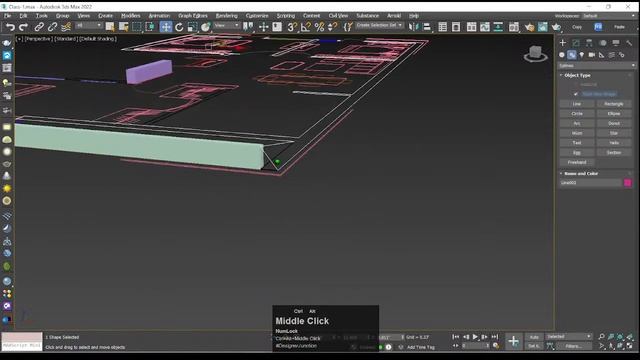This screenshot has height=360, width=640.
Task: Collapse the Name and Color rollout
Action: 581,173
